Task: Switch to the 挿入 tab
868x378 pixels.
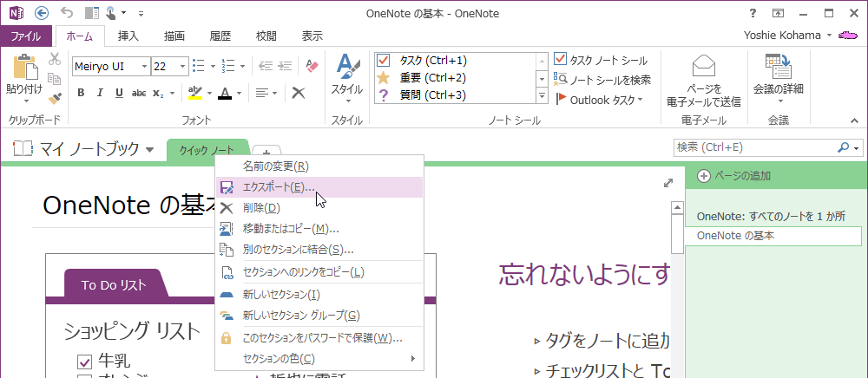Action: click(x=128, y=36)
